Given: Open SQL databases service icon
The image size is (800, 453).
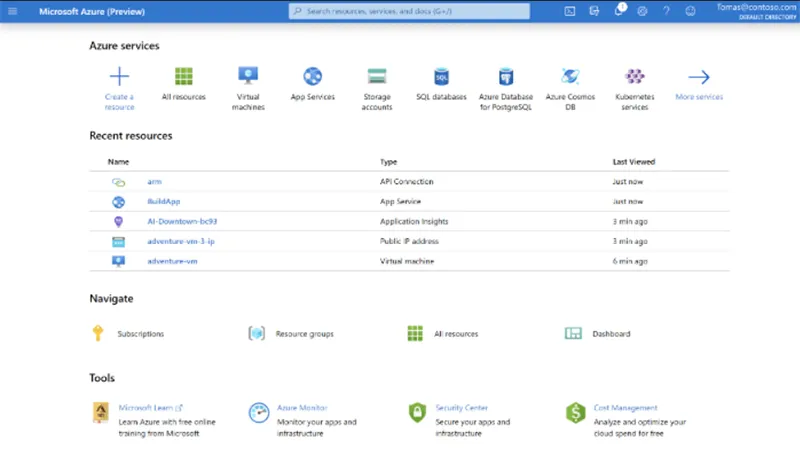Looking at the screenshot, I should pos(441,77).
